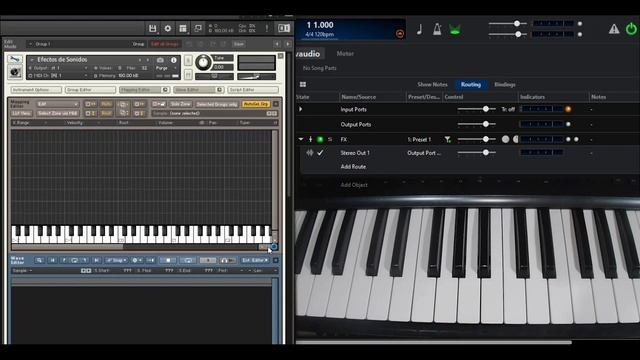This screenshot has width=640, height=360.
Task: Click the Tune knob in the instrument header
Action: (203, 62)
